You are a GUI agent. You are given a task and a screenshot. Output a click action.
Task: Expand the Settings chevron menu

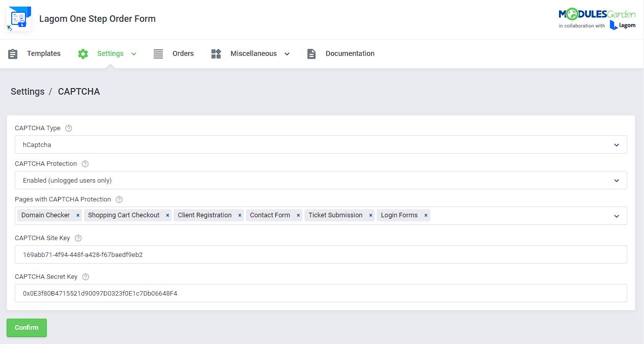133,53
